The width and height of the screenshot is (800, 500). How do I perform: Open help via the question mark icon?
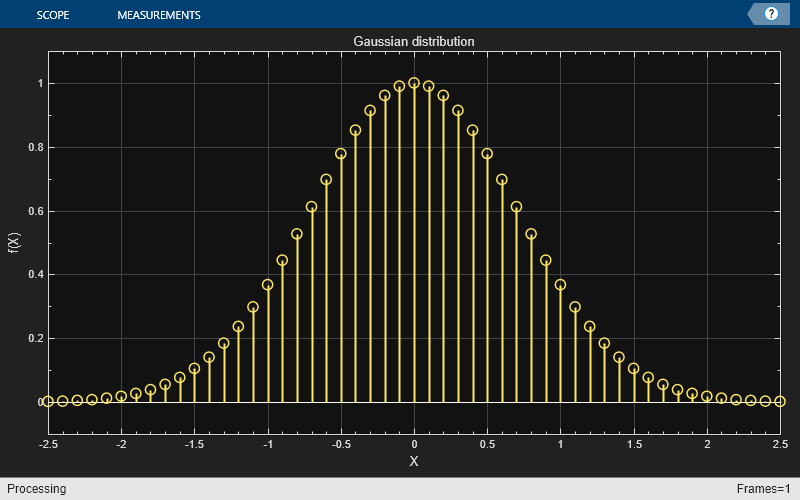tap(771, 14)
